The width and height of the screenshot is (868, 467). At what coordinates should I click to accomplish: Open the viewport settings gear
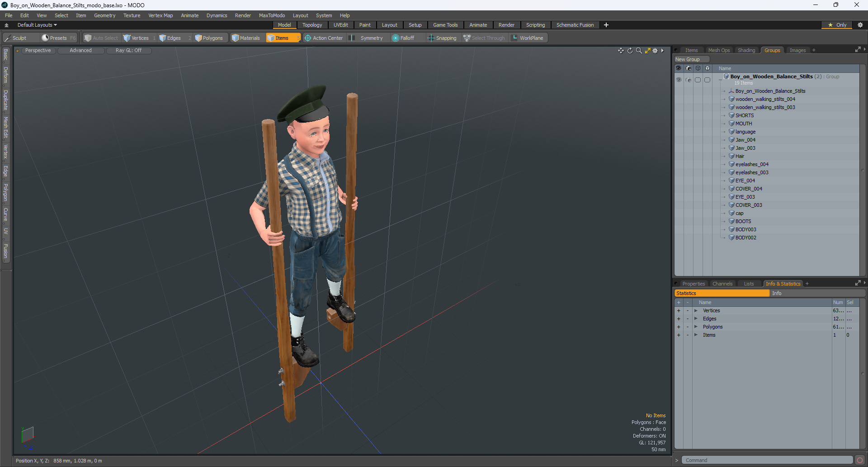655,51
